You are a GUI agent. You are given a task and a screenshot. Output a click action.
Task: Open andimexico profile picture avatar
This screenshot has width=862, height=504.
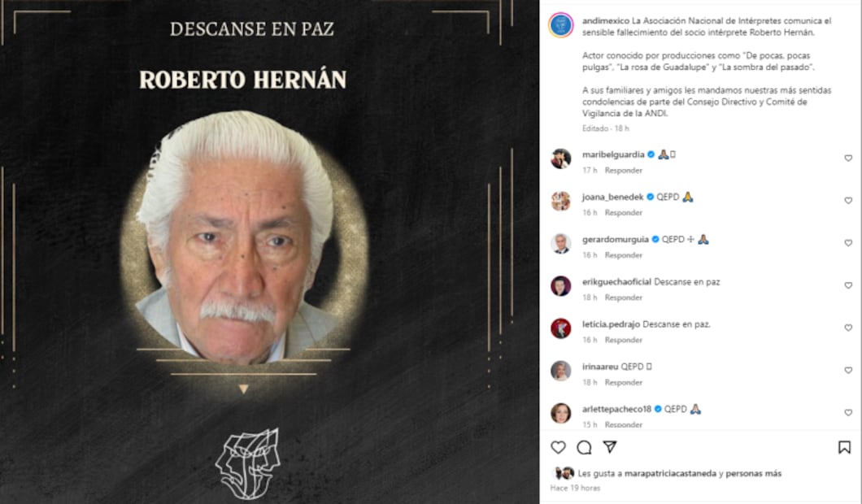pyautogui.click(x=561, y=25)
